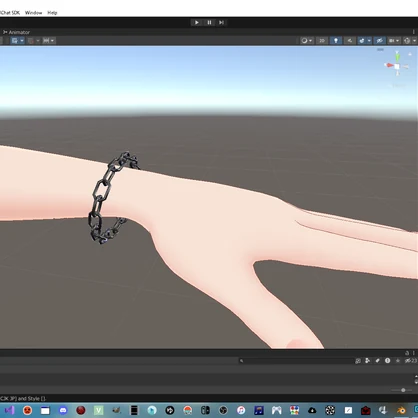Click the Project panel icon size slider
418x418 pixels.
click(x=401, y=390)
